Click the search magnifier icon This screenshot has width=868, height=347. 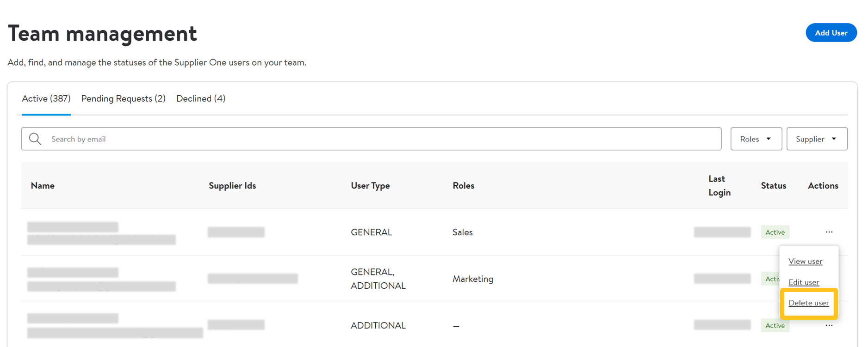pos(35,139)
